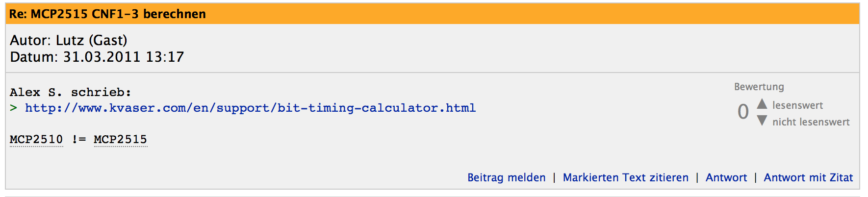The width and height of the screenshot is (868, 197).
Task: Click the rating score '0'
Action: [743, 112]
